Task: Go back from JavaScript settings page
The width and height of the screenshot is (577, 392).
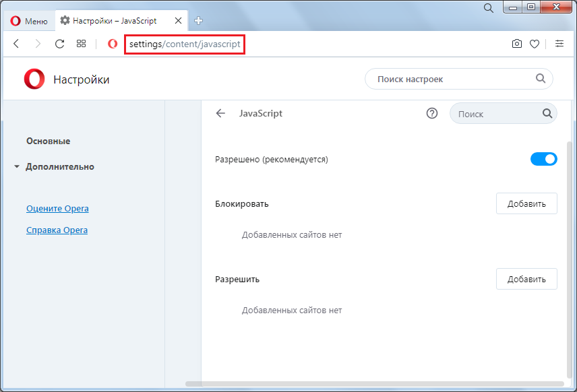Action: pyautogui.click(x=220, y=113)
